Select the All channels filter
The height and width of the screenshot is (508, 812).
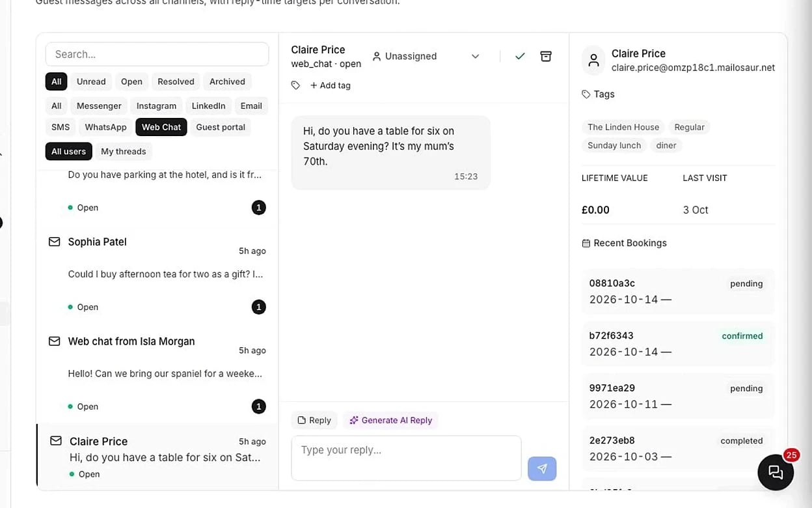pos(57,106)
